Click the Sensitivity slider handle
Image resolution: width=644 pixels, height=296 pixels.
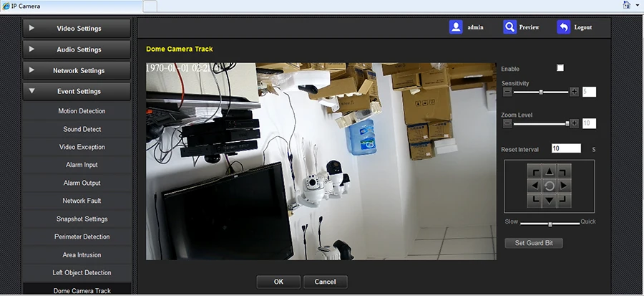[x=541, y=92]
